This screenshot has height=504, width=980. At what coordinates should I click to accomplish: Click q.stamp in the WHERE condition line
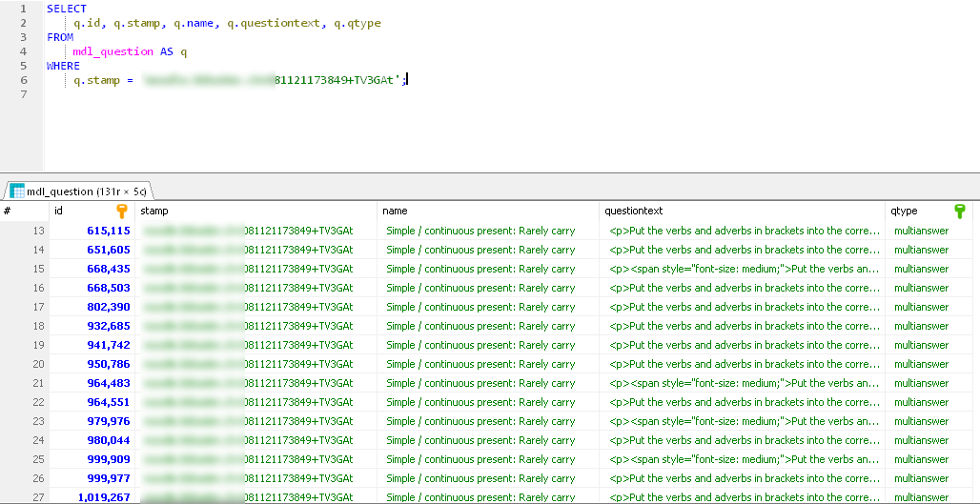96,80
